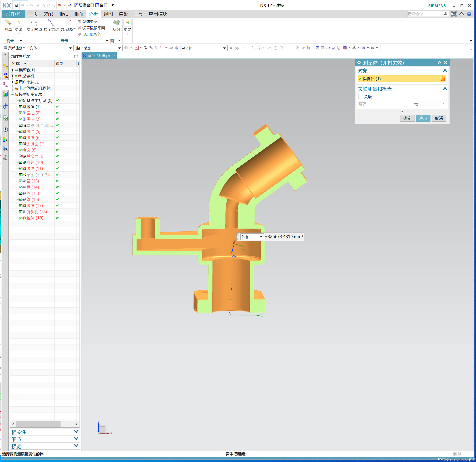Collapse the 关联测量和检查 section
The image size is (476, 462).
[445, 89]
